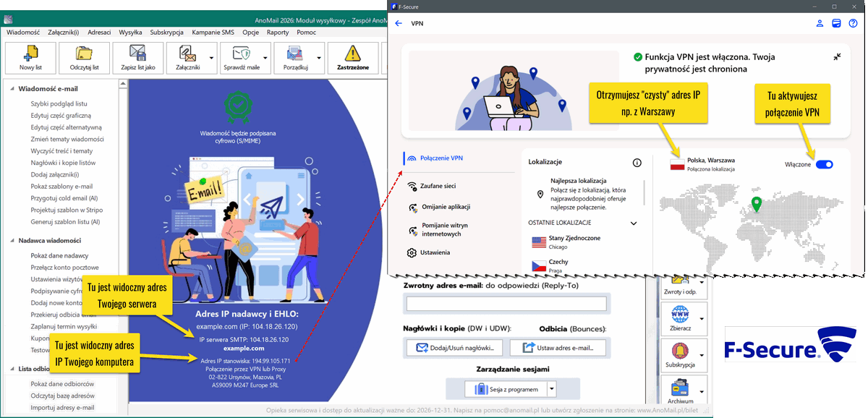
Task: Click the Lokalizacje info icon
Action: tap(637, 163)
